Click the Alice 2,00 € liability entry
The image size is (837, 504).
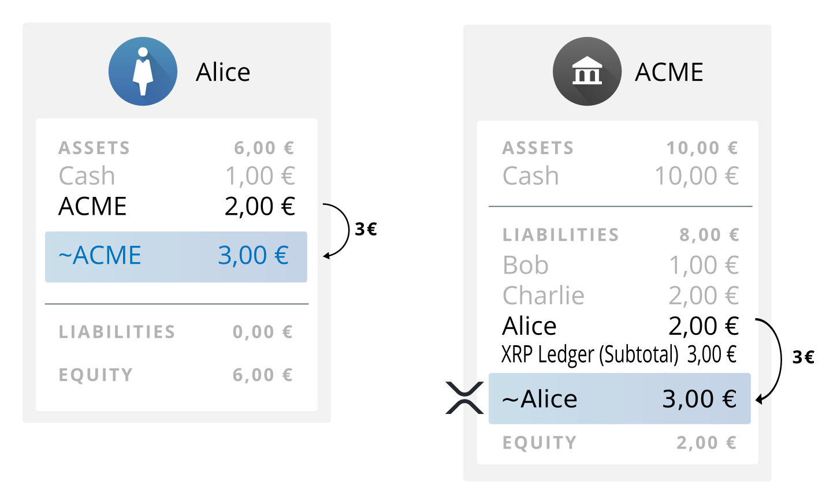tap(619, 326)
